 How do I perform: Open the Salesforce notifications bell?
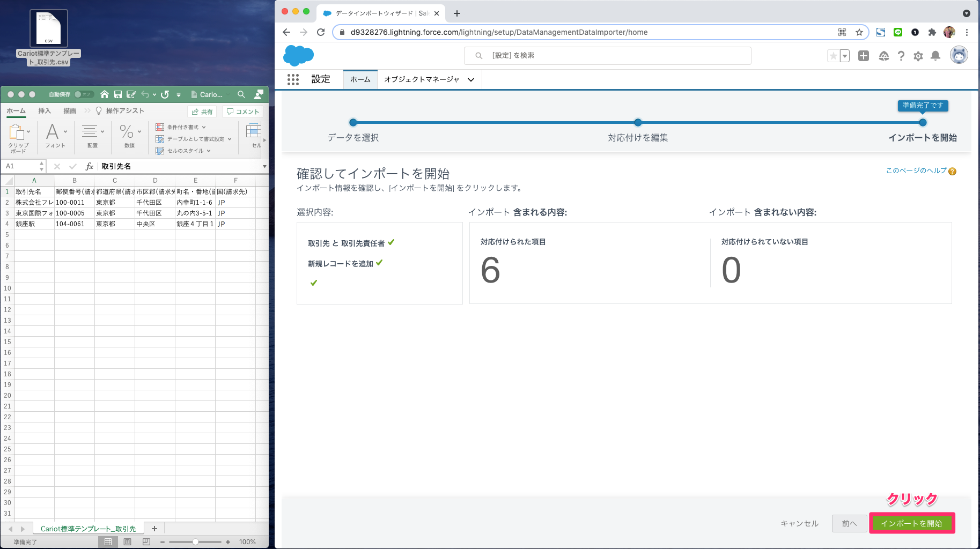coord(935,56)
